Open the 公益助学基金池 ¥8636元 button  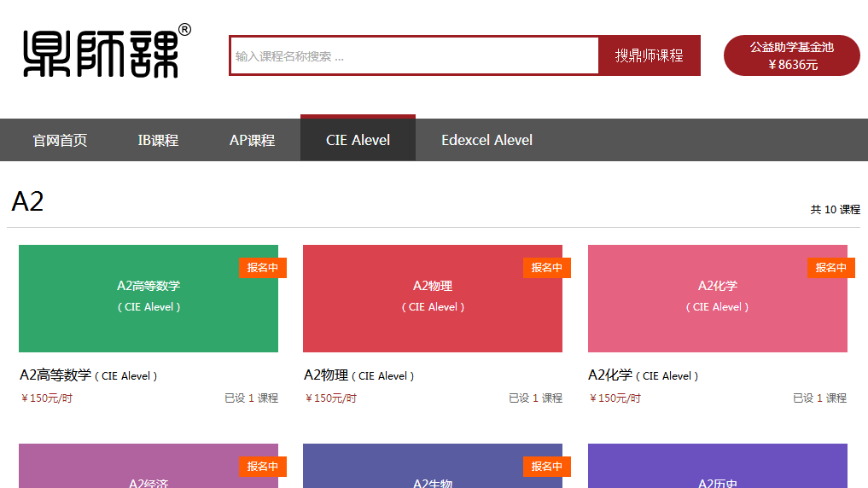pyautogui.click(x=791, y=55)
